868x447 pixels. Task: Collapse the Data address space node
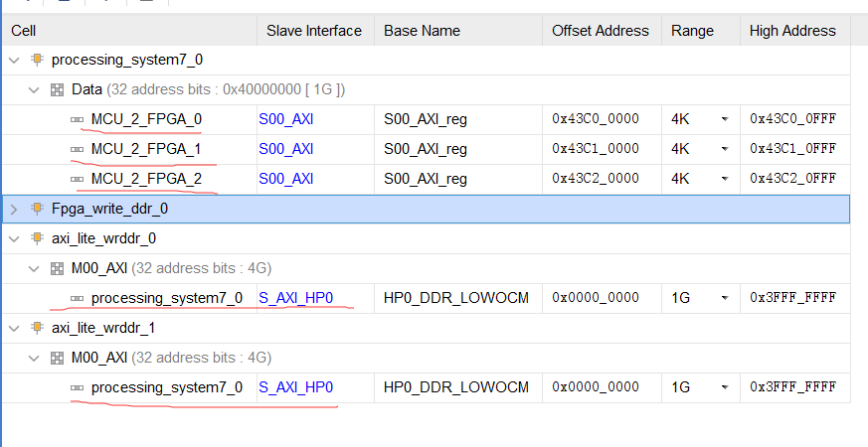35,89
